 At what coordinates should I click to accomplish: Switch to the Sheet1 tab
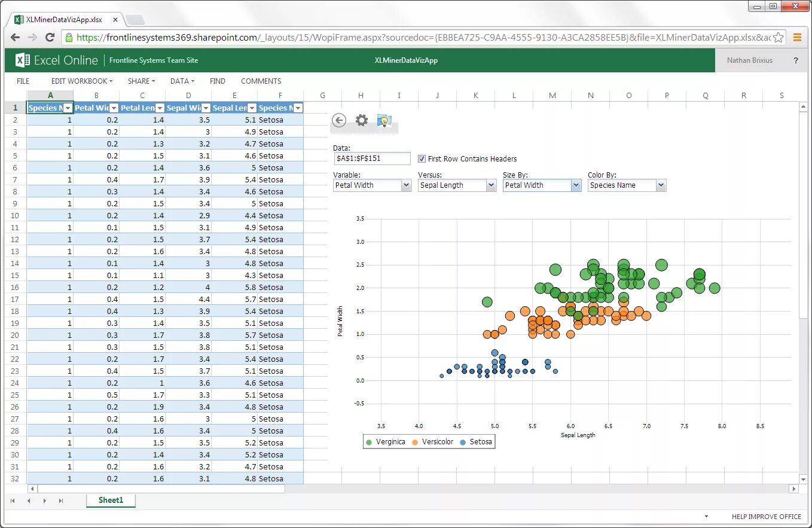coord(110,500)
